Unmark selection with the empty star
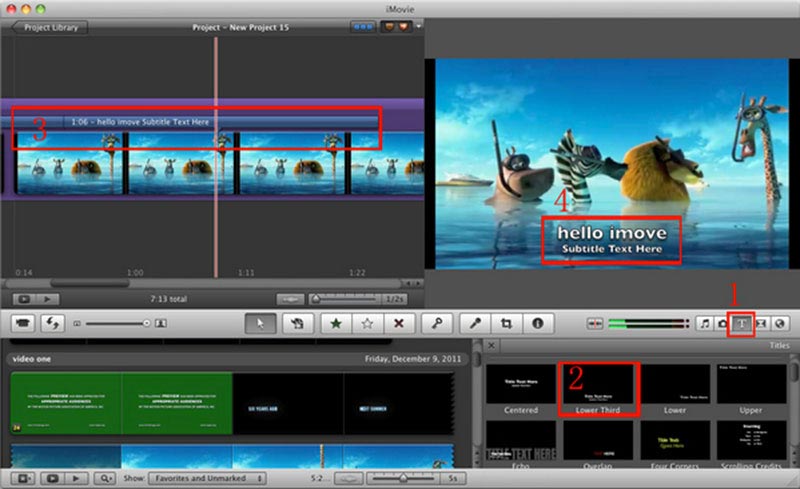Image resolution: width=800 pixels, height=489 pixels. [367, 324]
